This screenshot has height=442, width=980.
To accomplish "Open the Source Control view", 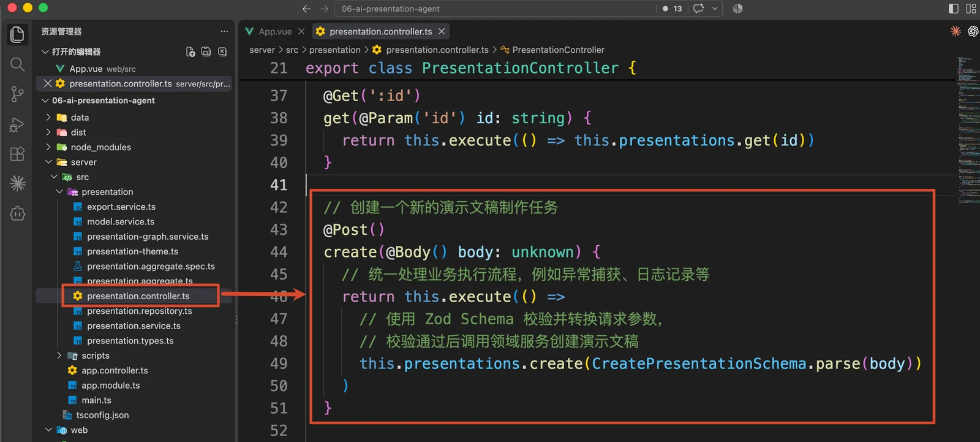I will (x=17, y=94).
